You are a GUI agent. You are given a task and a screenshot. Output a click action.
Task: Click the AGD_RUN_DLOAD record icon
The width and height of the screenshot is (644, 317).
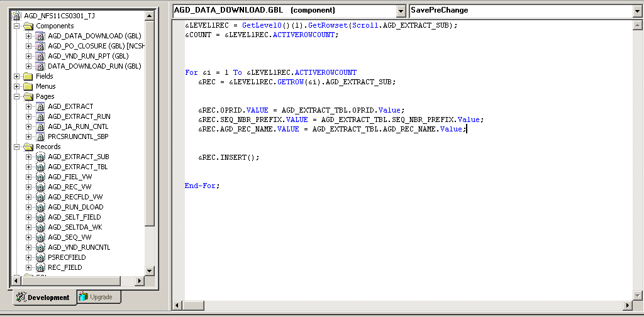40,207
